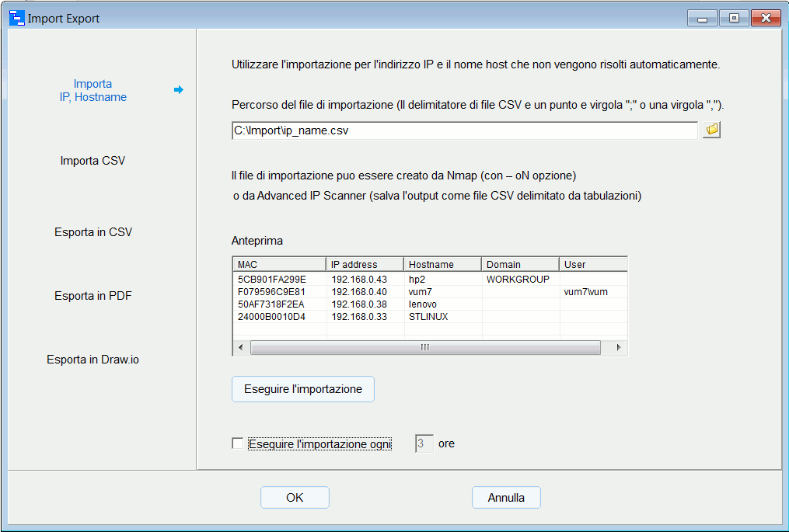
Task: Click the left arrow of the preview scrollbar
Action: [x=239, y=347]
